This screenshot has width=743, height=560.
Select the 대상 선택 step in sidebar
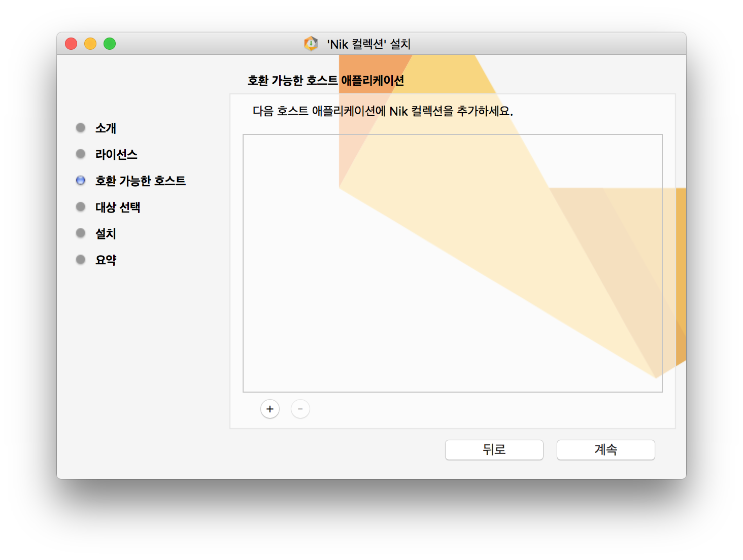click(118, 207)
